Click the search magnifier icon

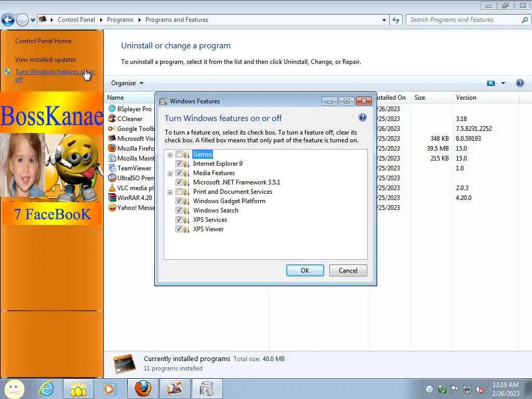525,20
